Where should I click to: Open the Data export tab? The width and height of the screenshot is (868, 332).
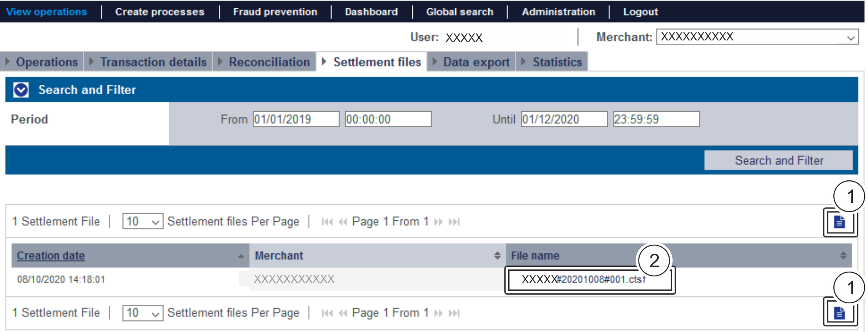[476, 62]
